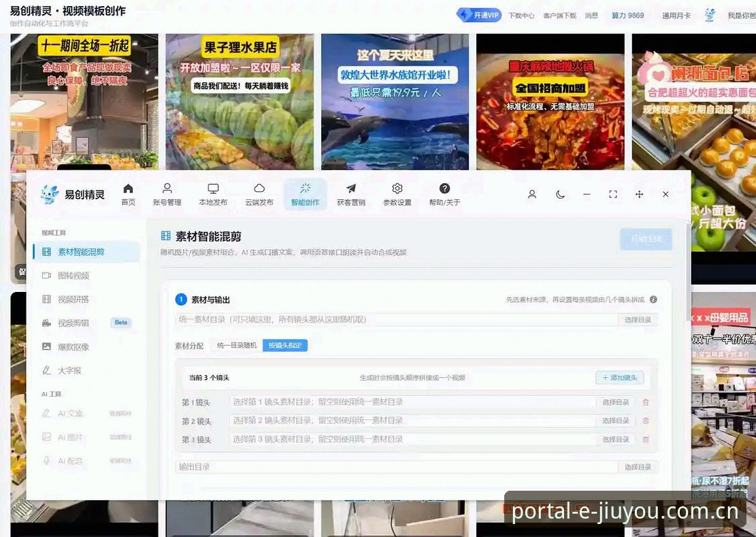The width and height of the screenshot is (756, 537).
Task: Click the move-window cross arrows icon
Action: click(640, 194)
